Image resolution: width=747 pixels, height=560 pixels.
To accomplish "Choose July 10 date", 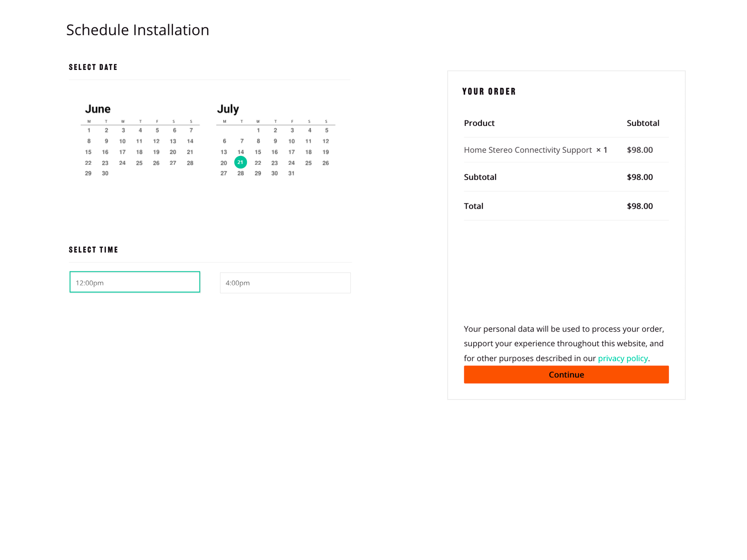I will [x=291, y=141].
